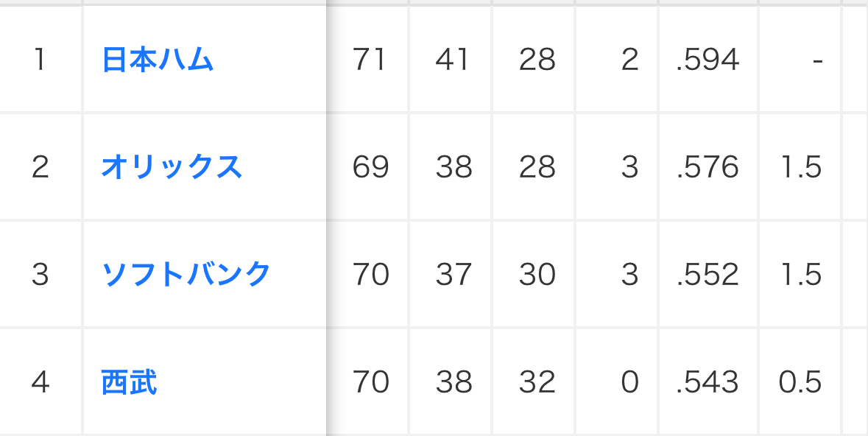Select the .552 winning percentage cell
Screen dimensions: 868x436
pos(707,275)
